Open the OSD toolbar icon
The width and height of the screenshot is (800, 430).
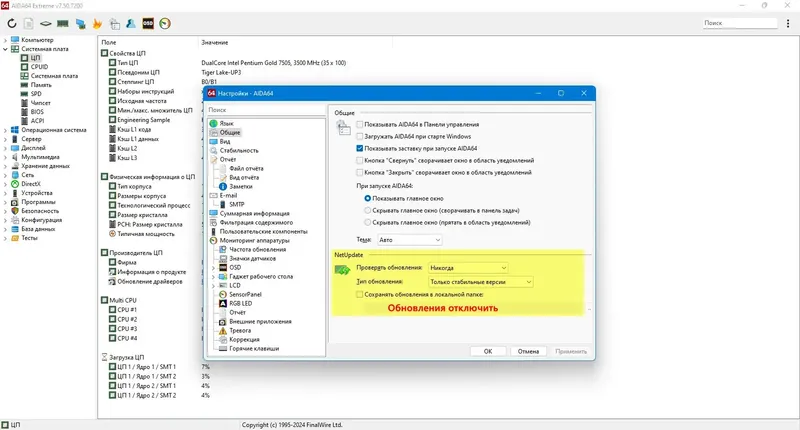[148, 23]
